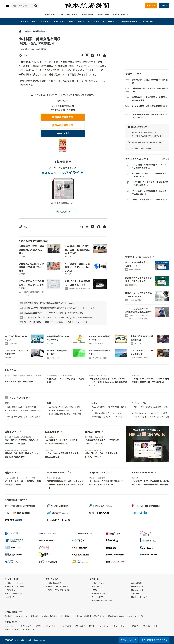Save article with top clip icon
This screenshot has width=174, height=644.
(21, 55)
